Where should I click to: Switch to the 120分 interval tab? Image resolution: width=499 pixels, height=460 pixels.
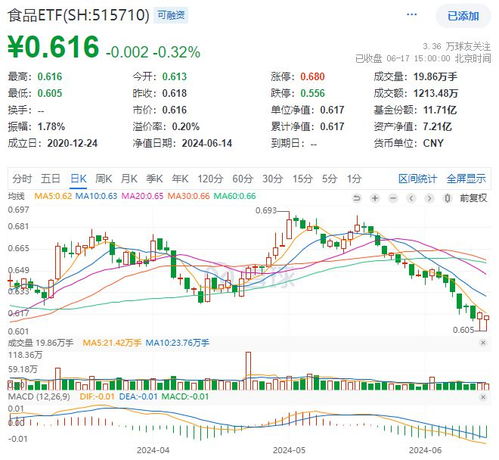point(210,179)
